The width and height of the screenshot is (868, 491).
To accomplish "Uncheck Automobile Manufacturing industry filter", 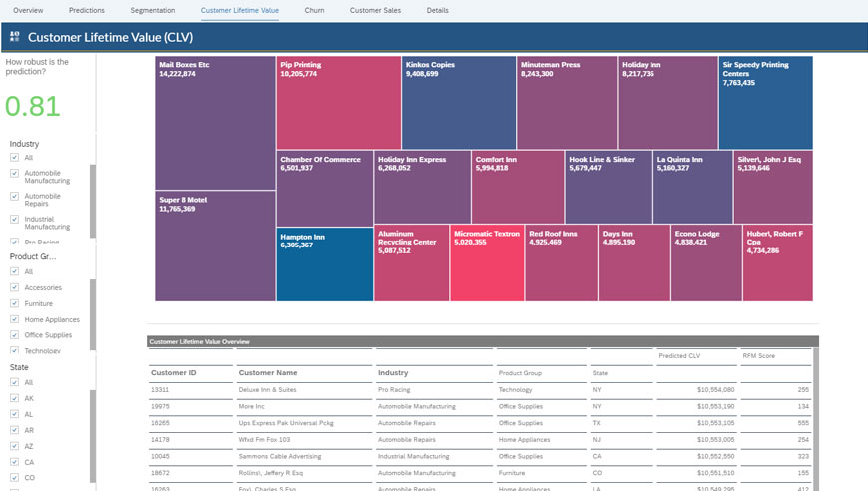I will click(x=15, y=174).
